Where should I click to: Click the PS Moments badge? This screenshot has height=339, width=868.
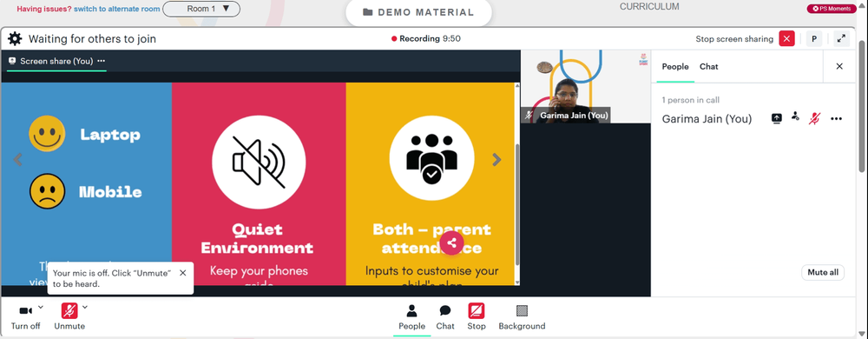click(832, 9)
